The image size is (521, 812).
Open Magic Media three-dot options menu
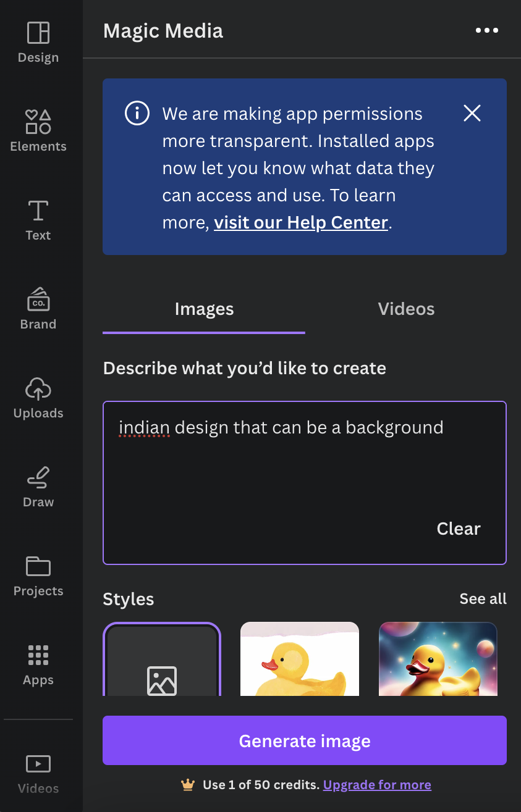tap(487, 31)
